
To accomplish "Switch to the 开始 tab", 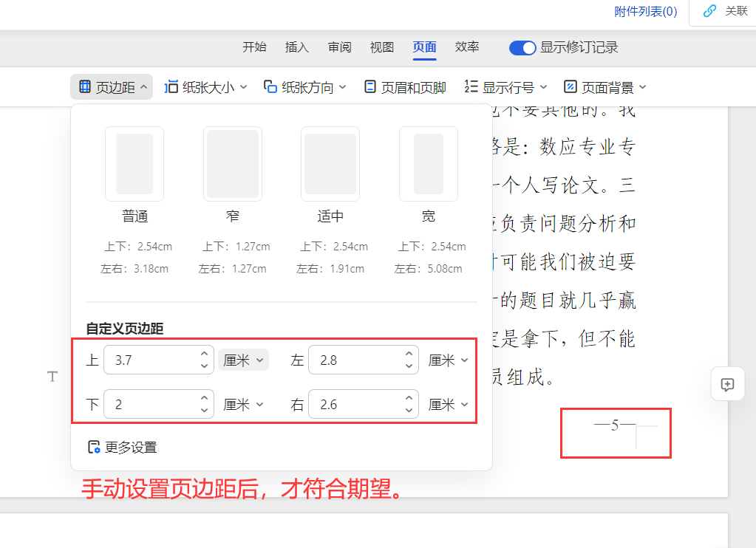I will click(x=254, y=47).
